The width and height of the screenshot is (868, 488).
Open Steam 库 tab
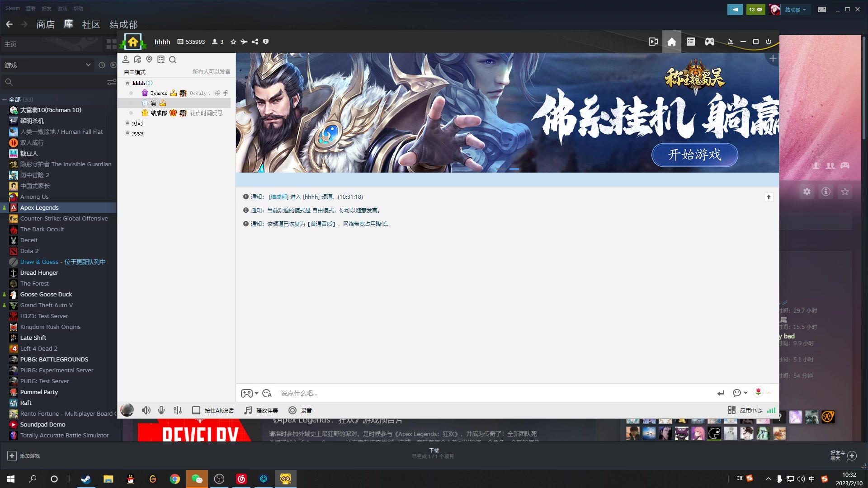[68, 24]
